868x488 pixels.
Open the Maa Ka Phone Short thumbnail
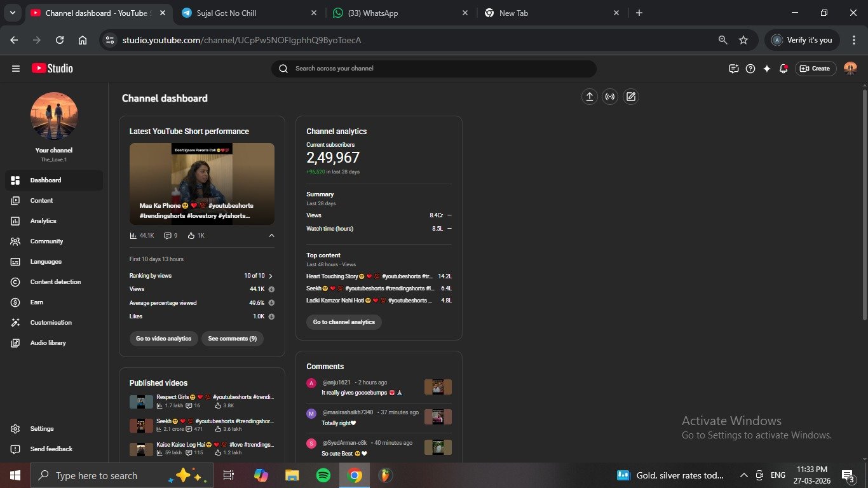[202, 184]
